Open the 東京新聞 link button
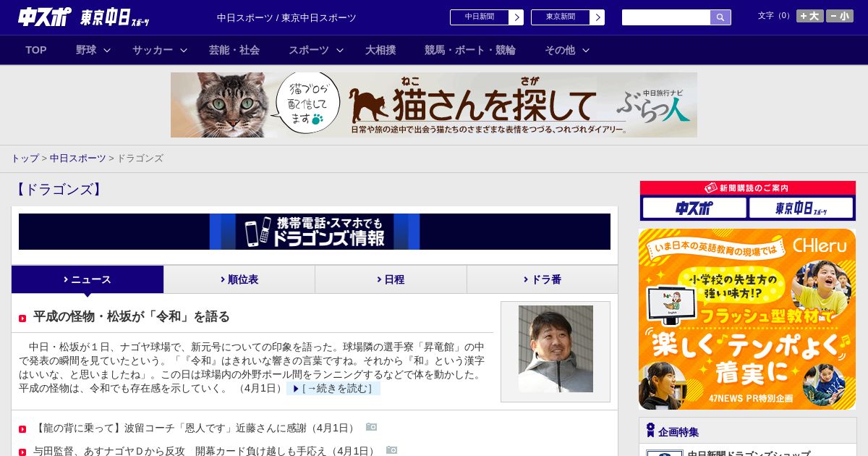This screenshot has height=456, width=868. coord(568,17)
